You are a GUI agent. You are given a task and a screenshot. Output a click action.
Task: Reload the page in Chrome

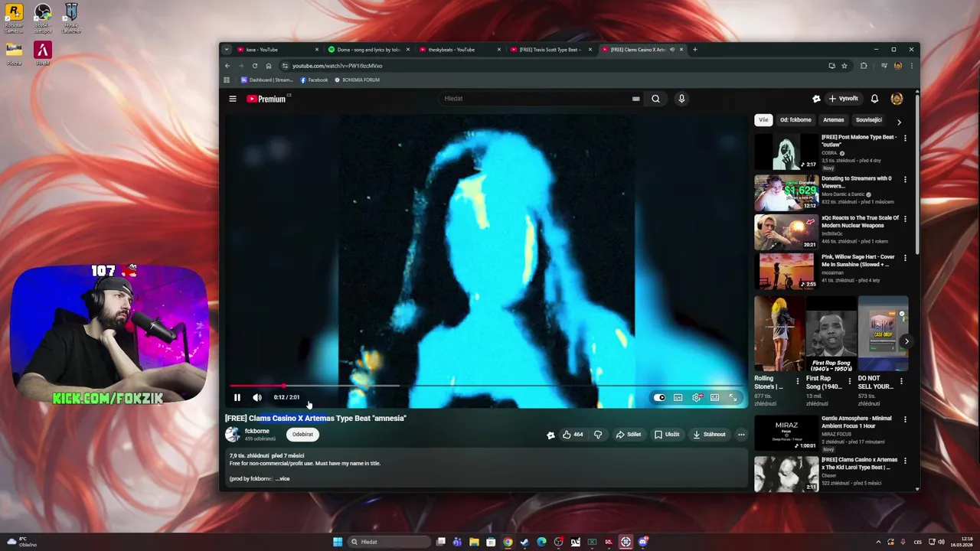point(255,66)
